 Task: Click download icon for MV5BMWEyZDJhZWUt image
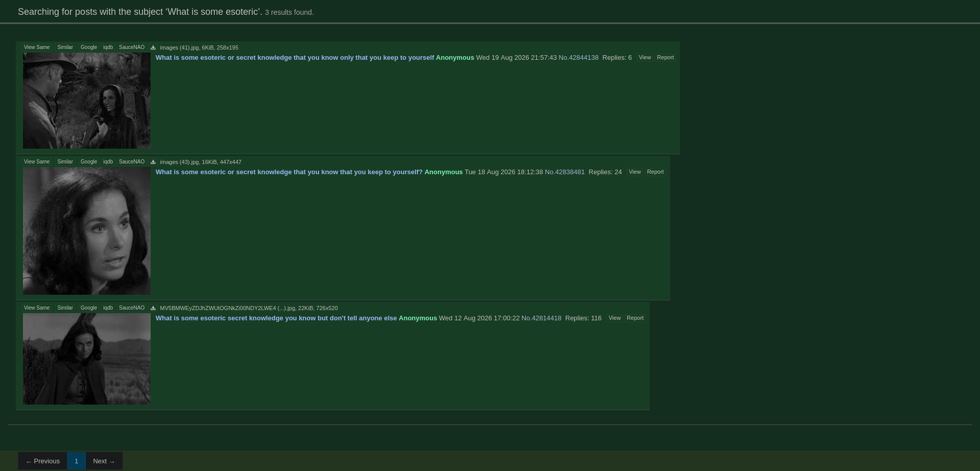pos(153,308)
